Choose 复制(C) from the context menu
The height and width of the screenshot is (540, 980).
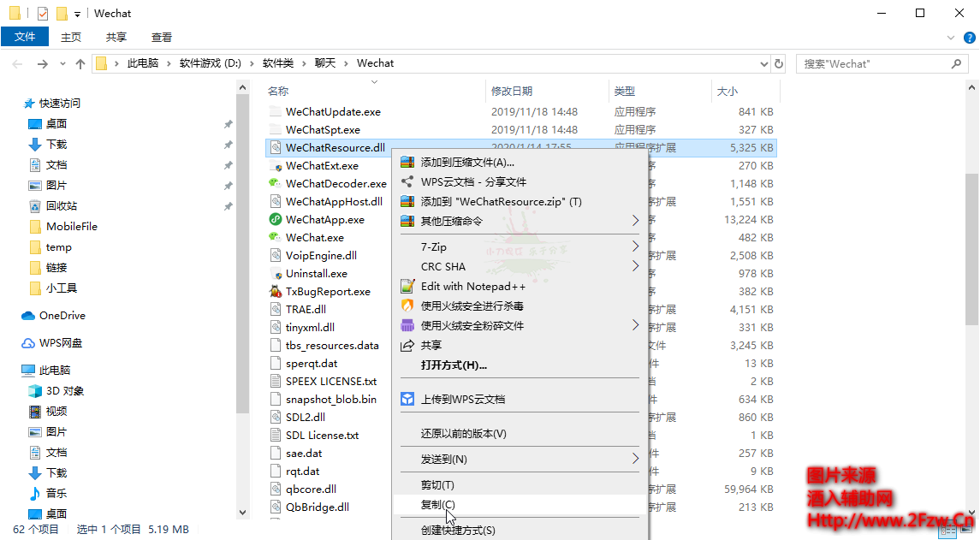(520, 504)
